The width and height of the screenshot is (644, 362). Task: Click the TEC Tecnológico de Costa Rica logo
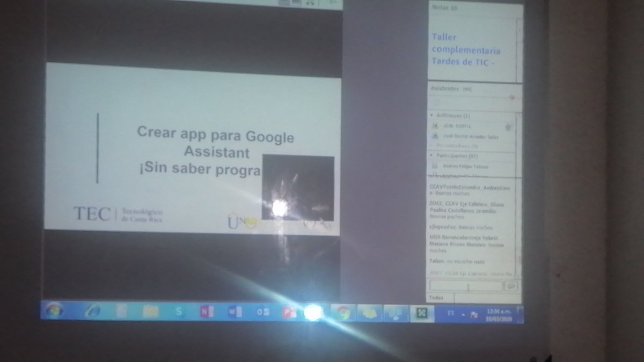tap(118, 215)
